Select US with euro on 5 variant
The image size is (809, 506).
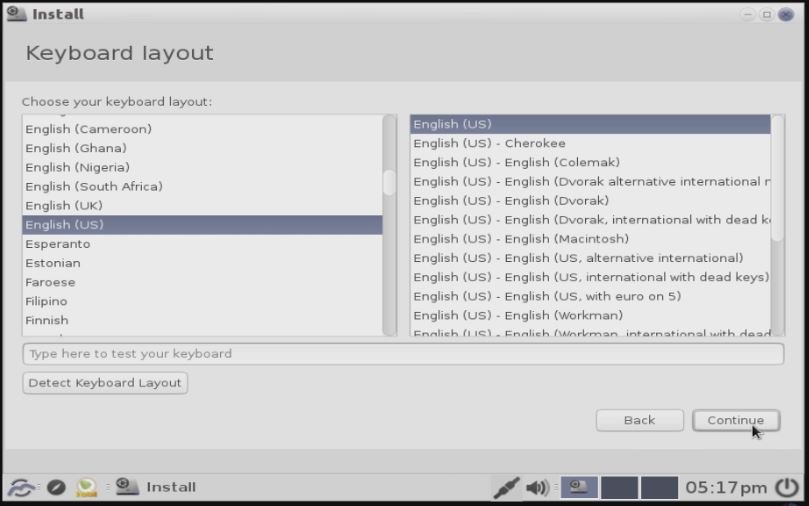coord(590,296)
